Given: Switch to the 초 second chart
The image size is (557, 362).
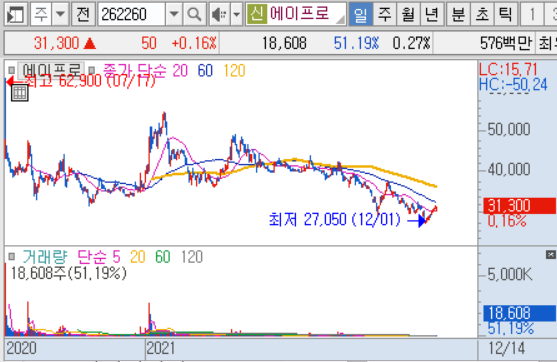Looking at the screenshot, I should coord(482,15).
